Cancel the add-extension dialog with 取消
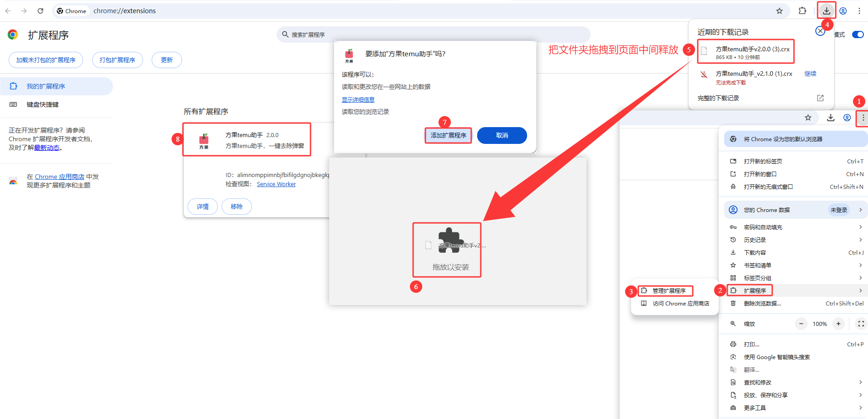Image resolution: width=868 pixels, height=419 pixels. coord(502,135)
